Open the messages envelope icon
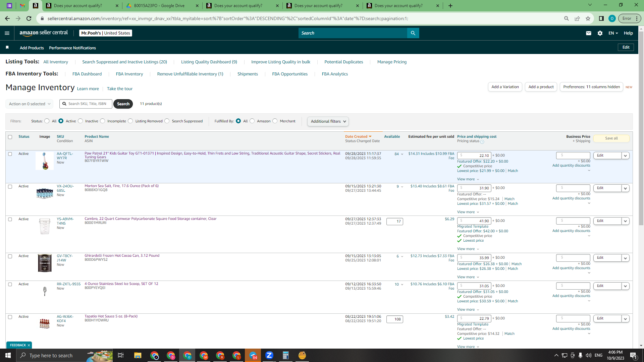 click(589, 33)
